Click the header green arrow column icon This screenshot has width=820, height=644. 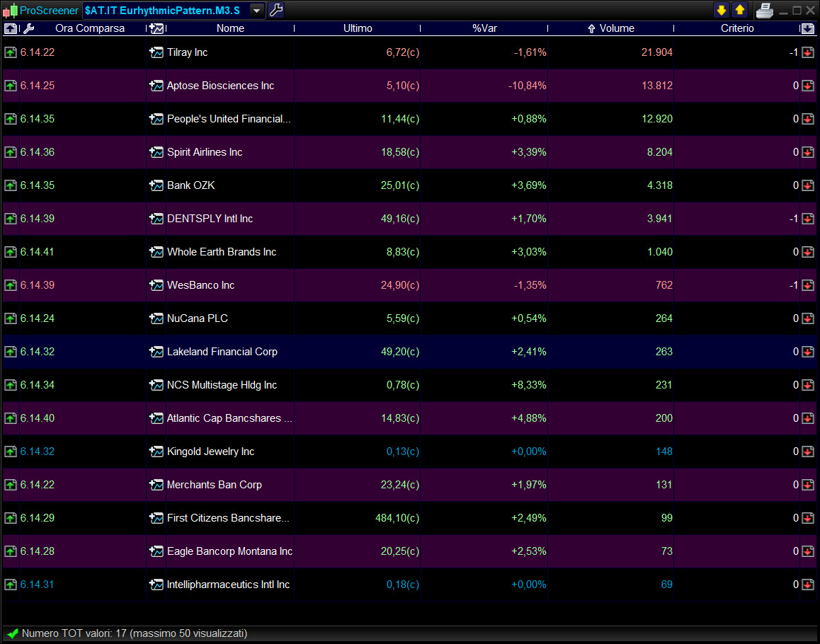11,29
